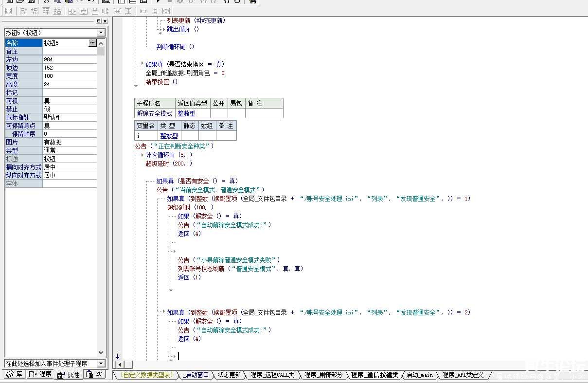This screenshot has width=588, height=383.
Task: Click the 备注 property row
Action: click(x=51, y=51)
